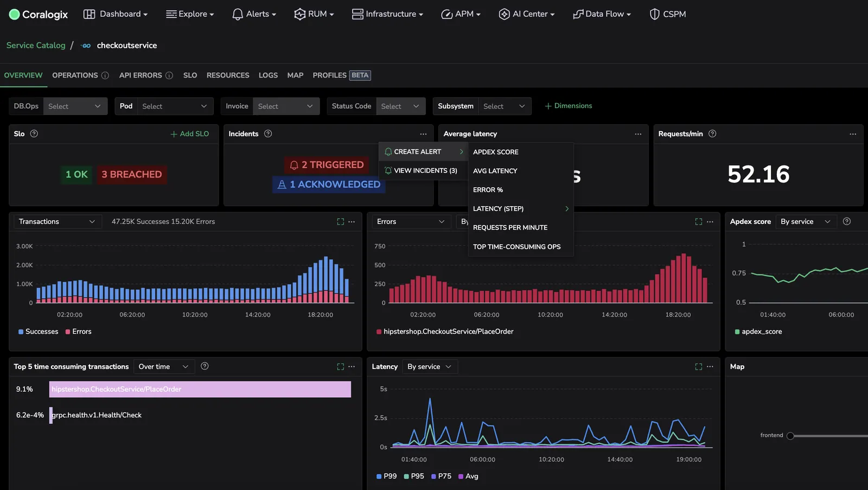
Task: Click the Apdex score help icon
Action: point(847,221)
